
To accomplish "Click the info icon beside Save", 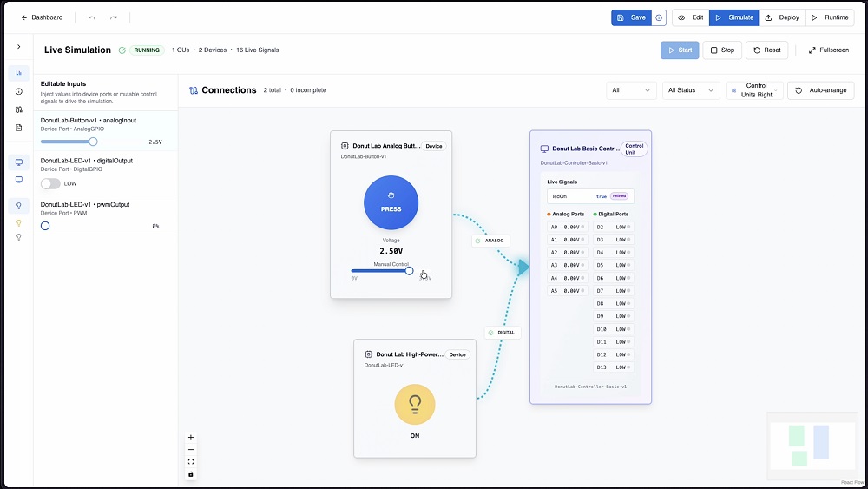I will [660, 17].
